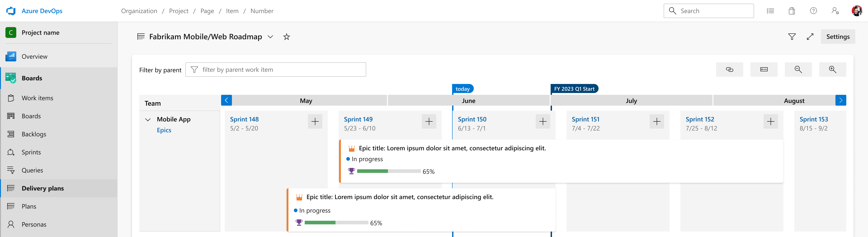Click the trophy icon on the second epic card
868x237 pixels.
click(299, 223)
